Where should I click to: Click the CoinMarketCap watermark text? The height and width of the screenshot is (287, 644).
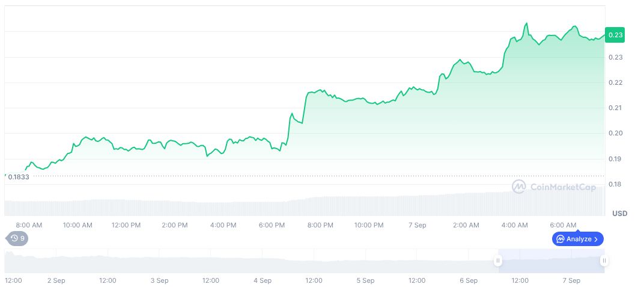pos(563,187)
